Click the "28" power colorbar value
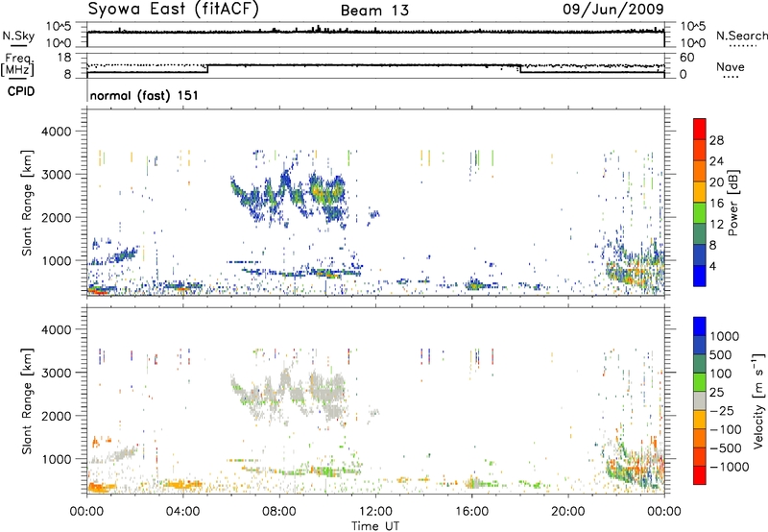Image resolution: width=768 pixels, height=532 pixels. (x=716, y=140)
